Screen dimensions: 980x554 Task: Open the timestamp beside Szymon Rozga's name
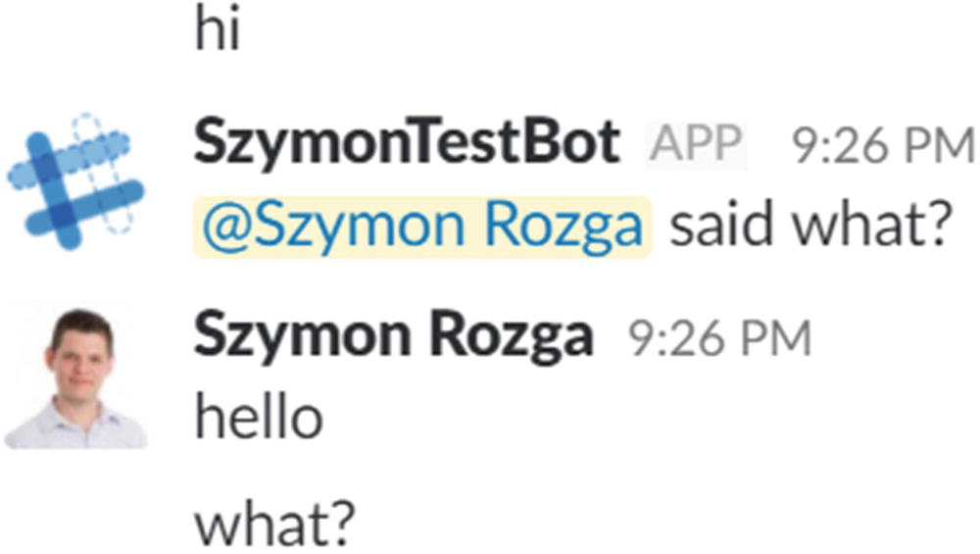[719, 339]
